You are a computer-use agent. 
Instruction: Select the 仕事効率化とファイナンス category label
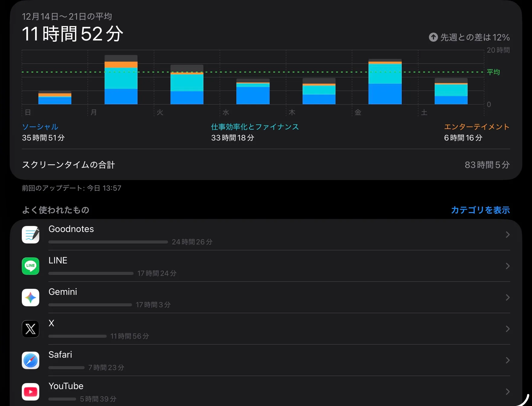coord(255,127)
